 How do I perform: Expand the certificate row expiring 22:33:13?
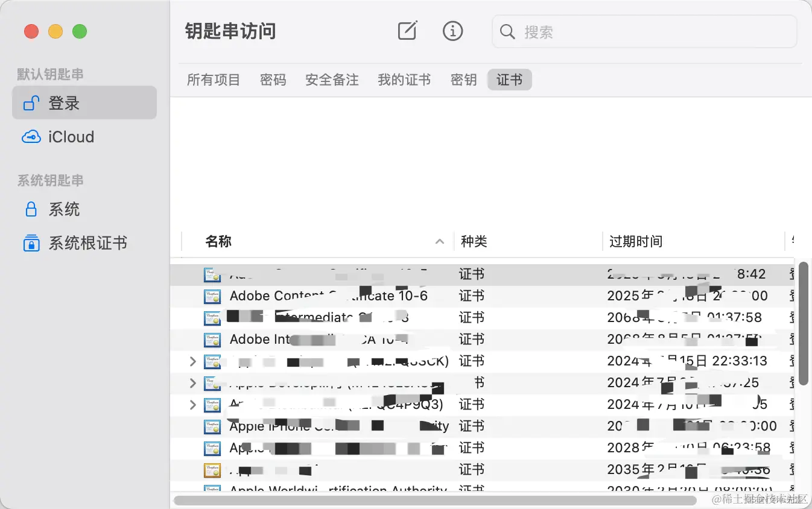point(193,361)
